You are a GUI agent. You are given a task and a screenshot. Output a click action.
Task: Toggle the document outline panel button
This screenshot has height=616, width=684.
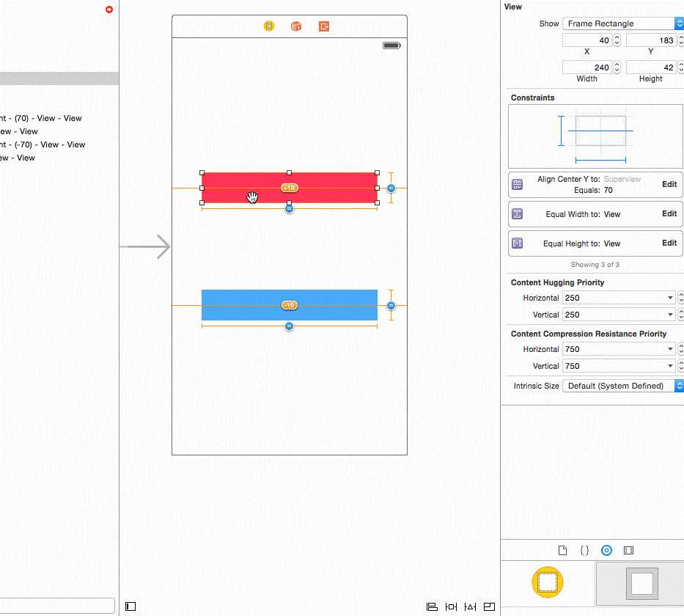130,606
